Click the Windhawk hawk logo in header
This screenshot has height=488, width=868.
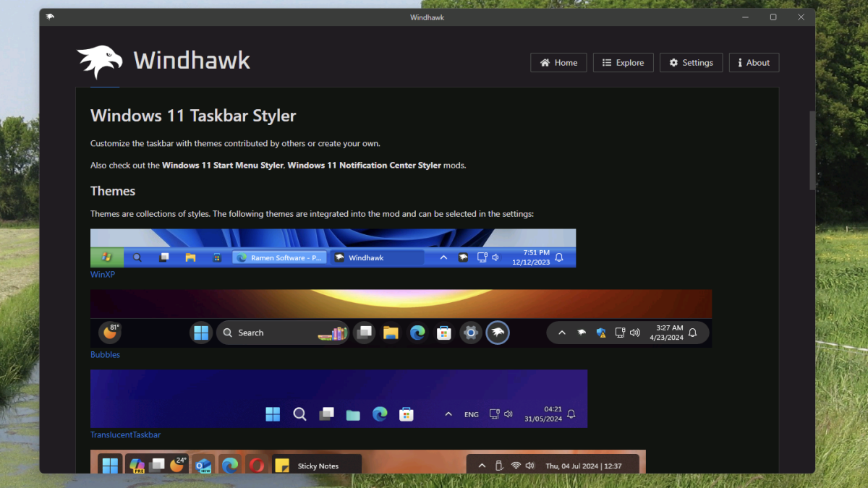click(100, 61)
